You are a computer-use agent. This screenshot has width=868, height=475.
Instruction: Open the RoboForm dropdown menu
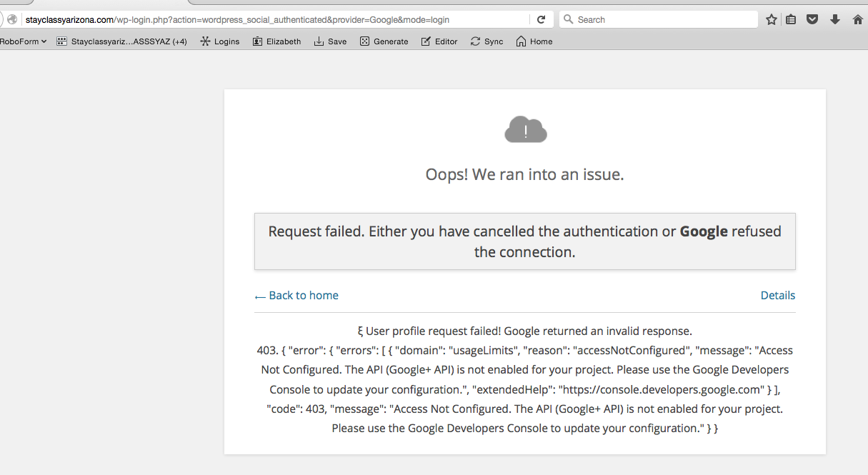tap(23, 41)
